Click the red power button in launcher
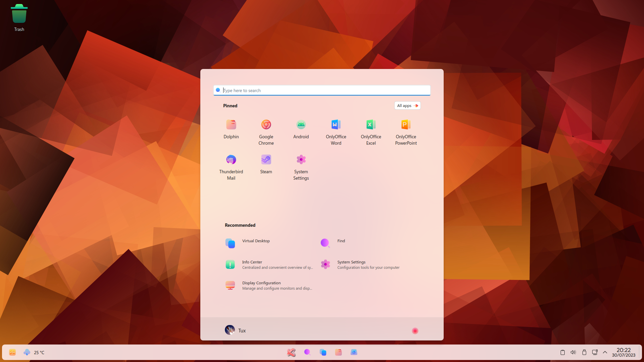 click(x=415, y=331)
